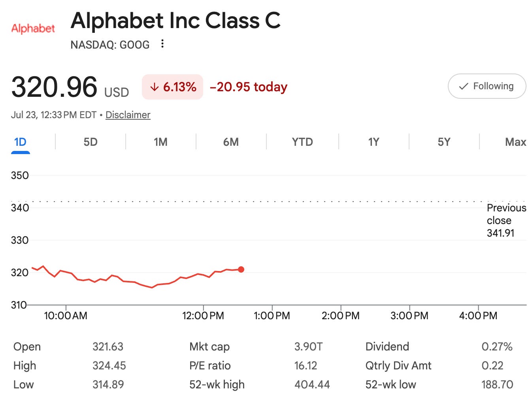
Task: Switch to the 5D tab
Action: [x=90, y=142]
